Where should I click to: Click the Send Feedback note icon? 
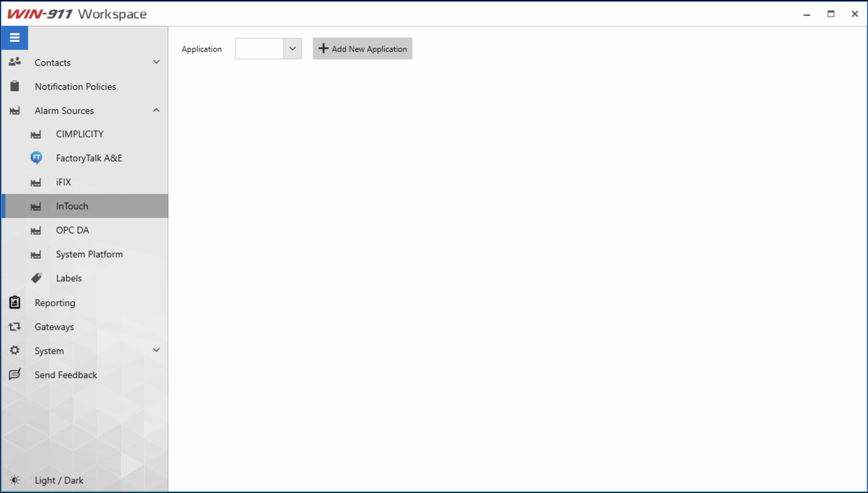(x=15, y=374)
